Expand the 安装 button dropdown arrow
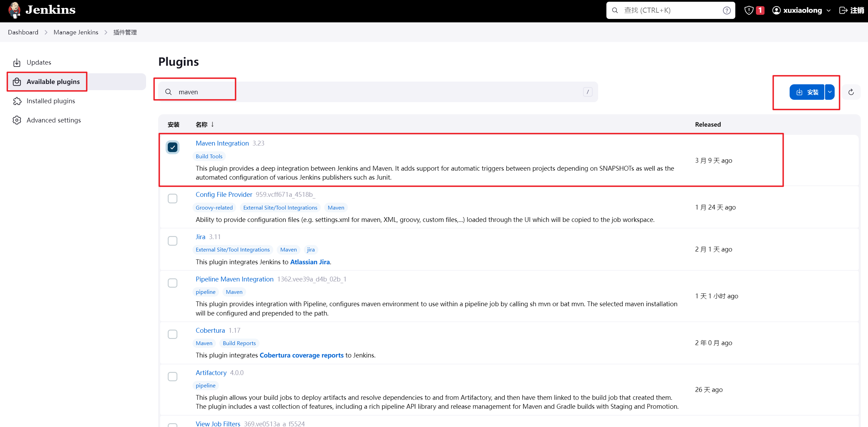The width and height of the screenshot is (868, 427). coord(830,92)
